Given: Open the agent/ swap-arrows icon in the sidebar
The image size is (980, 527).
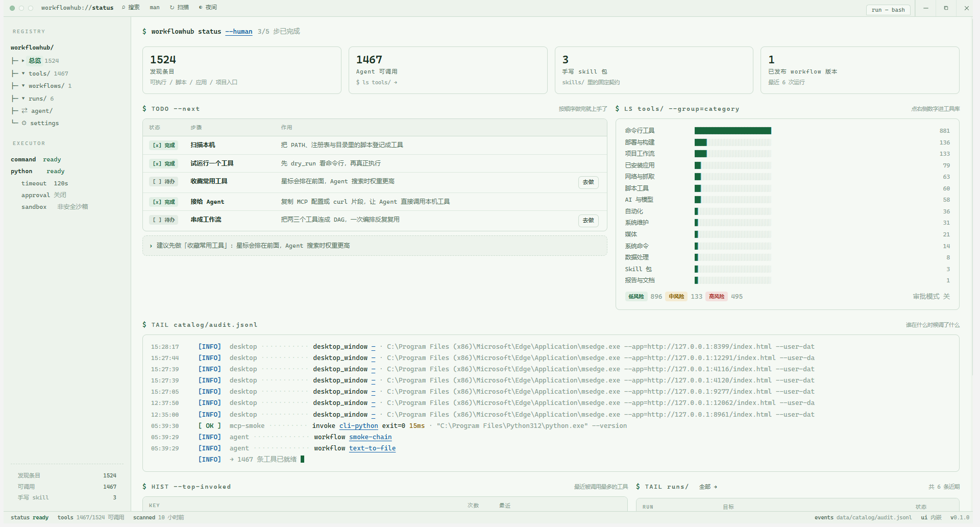Looking at the screenshot, I should [24, 111].
